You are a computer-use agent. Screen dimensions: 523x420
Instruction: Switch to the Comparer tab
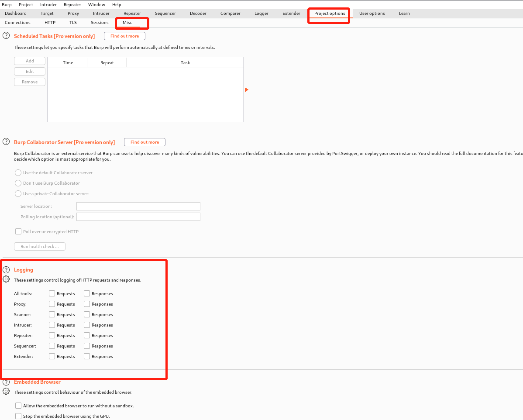pyautogui.click(x=231, y=14)
